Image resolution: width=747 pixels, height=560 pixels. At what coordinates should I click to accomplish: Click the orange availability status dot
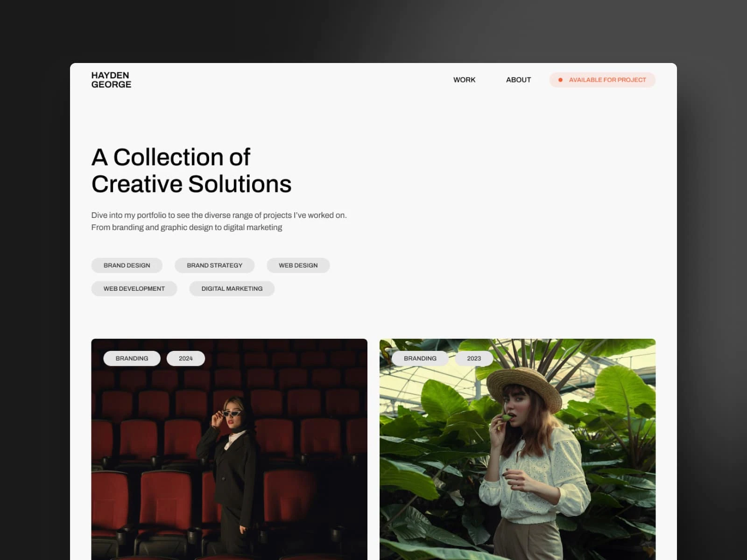pos(560,80)
